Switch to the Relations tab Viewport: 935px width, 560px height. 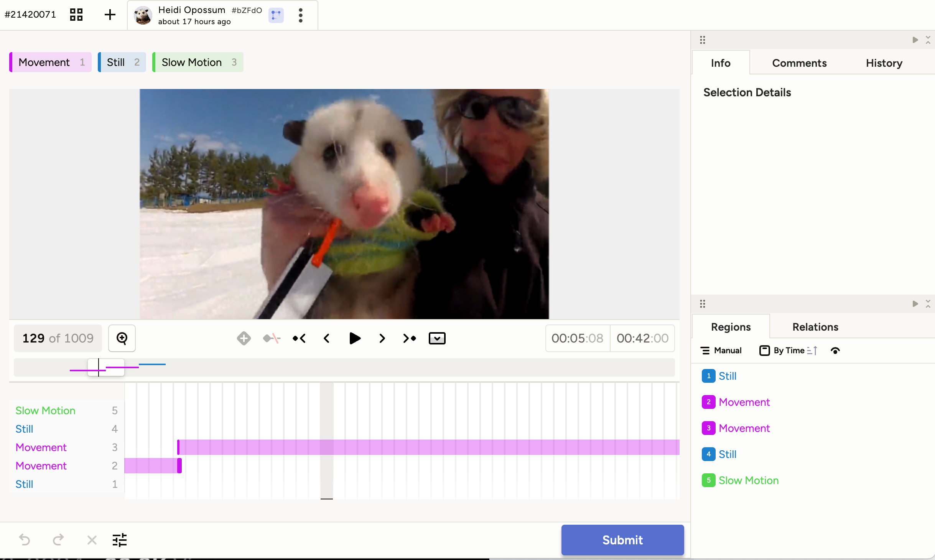click(816, 327)
